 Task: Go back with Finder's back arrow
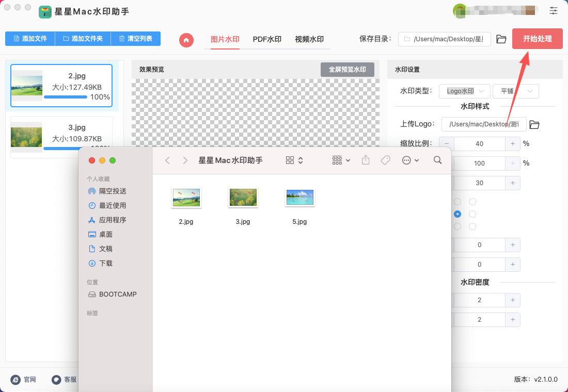click(167, 160)
